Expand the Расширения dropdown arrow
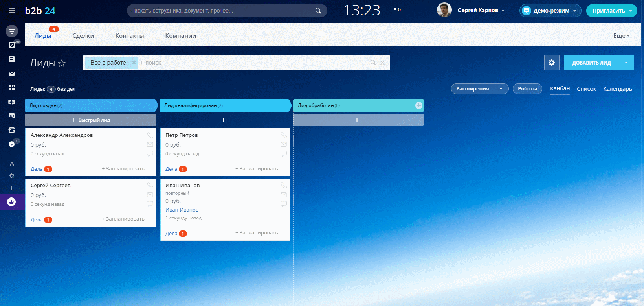 pyautogui.click(x=501, y=89)
